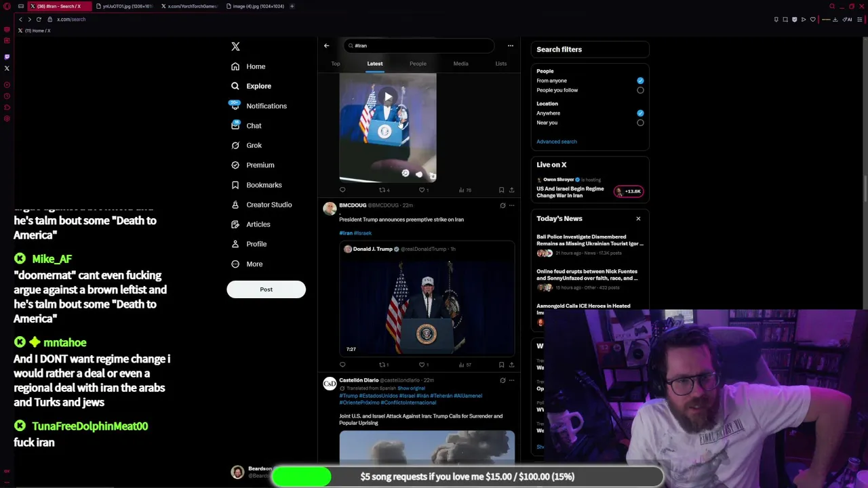This screenshot has height=488, width=868.
Task: Bookmark BMCDOUG post
Action: pyautogui.click(x=501, y=365)
